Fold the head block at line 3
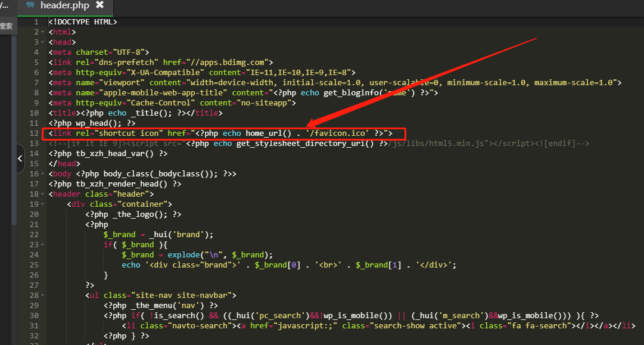644x345 pixels. pos(43,42)
